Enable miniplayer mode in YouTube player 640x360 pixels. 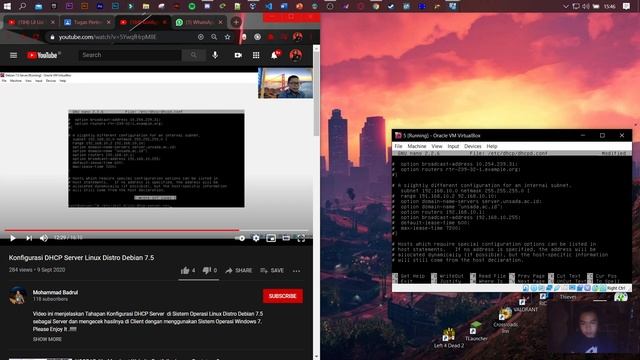tap(271, 238)
